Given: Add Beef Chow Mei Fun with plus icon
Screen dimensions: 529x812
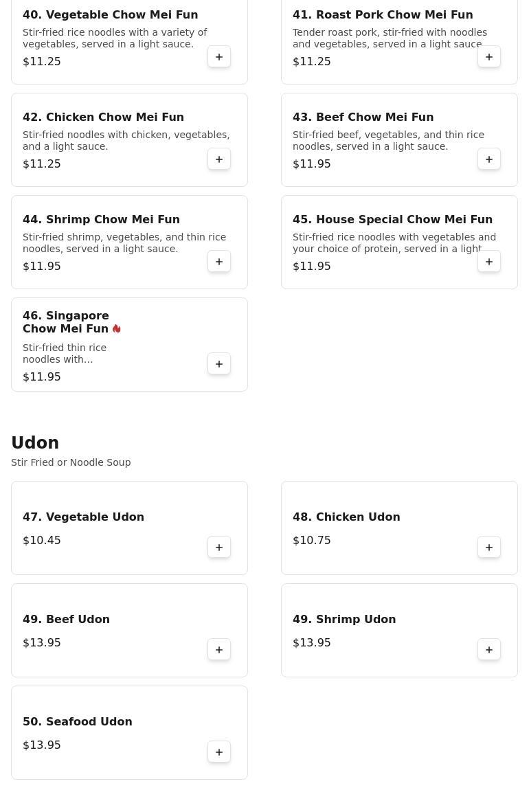Looking at the screenshot, I should 489,159.
